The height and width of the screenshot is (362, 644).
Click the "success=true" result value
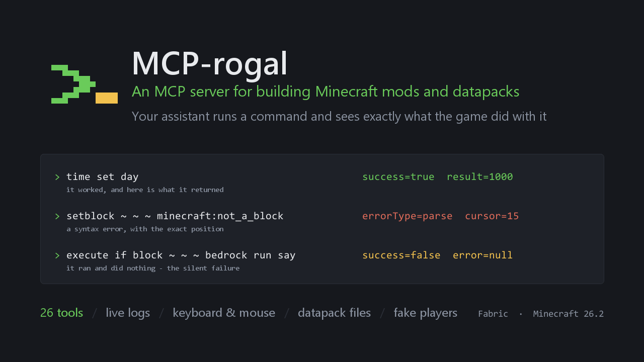pos(398,177)
